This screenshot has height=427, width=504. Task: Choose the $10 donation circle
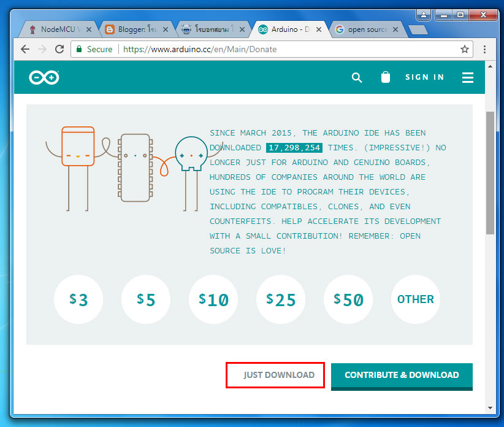(x=213, y=299)
